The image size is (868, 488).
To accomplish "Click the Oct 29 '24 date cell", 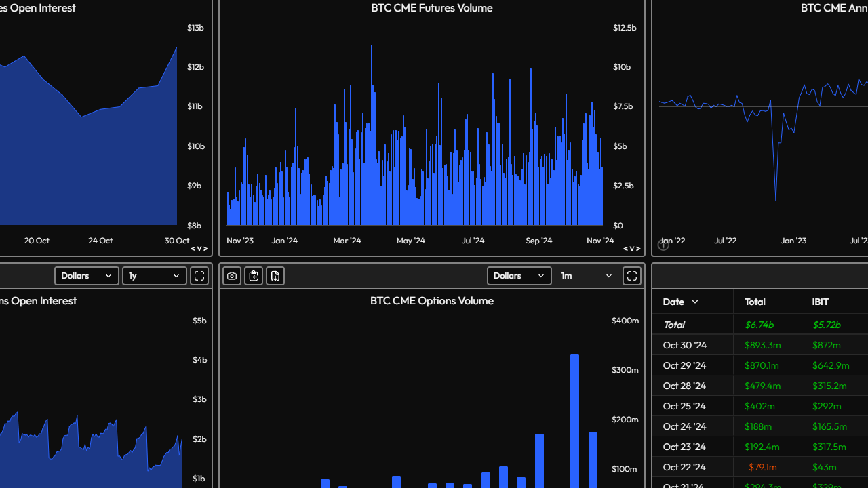I will pyautogui.click(x=685, y=365).
